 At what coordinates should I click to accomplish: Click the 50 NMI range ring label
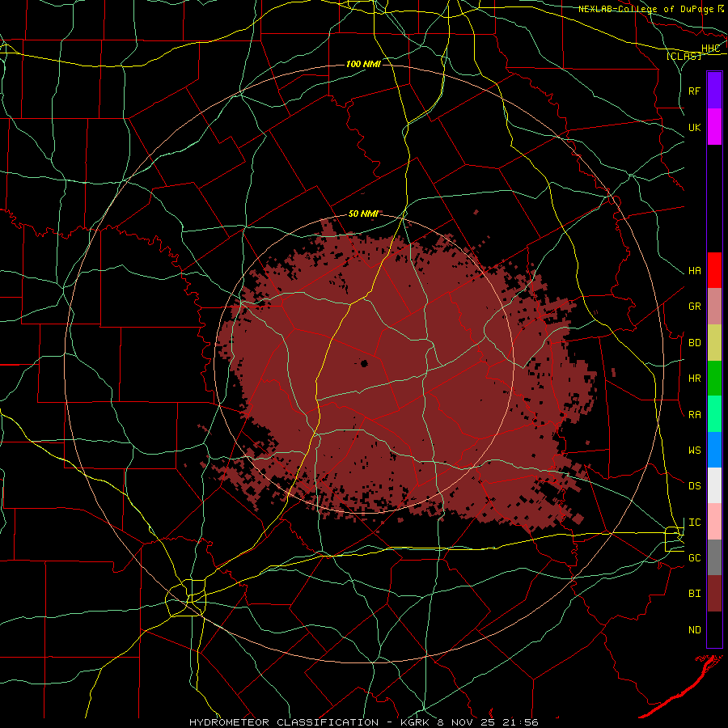[x=363, y=214]
